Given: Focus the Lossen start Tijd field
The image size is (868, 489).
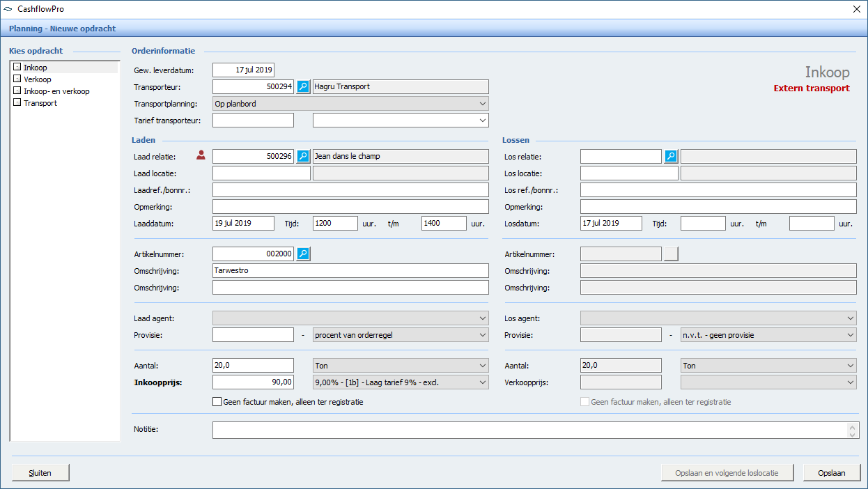Looking at the screenshot, I should point(703,224).
